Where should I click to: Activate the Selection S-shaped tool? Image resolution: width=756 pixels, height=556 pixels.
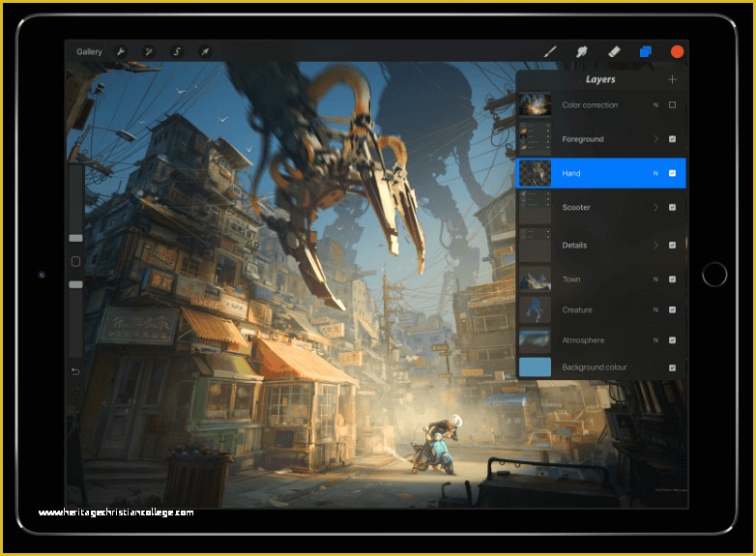[177, 51]
